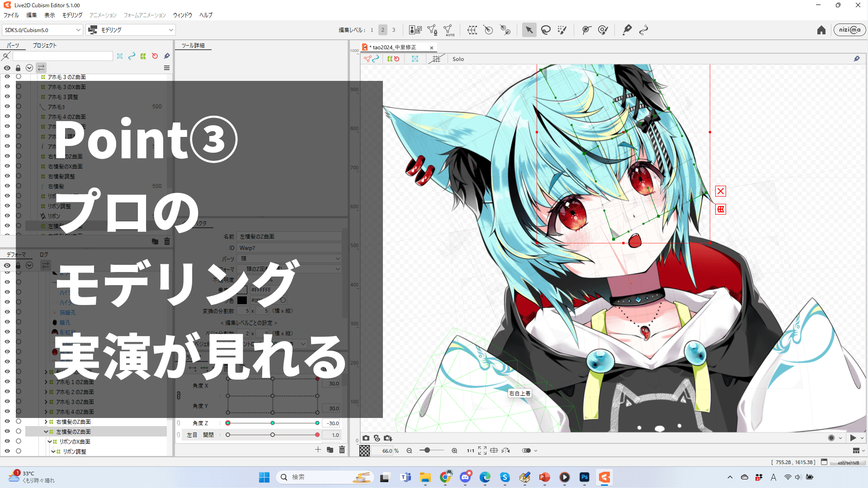
Task: Collapse 左横髪のZ曲面 in deformer tree
Action: point(46,432)
